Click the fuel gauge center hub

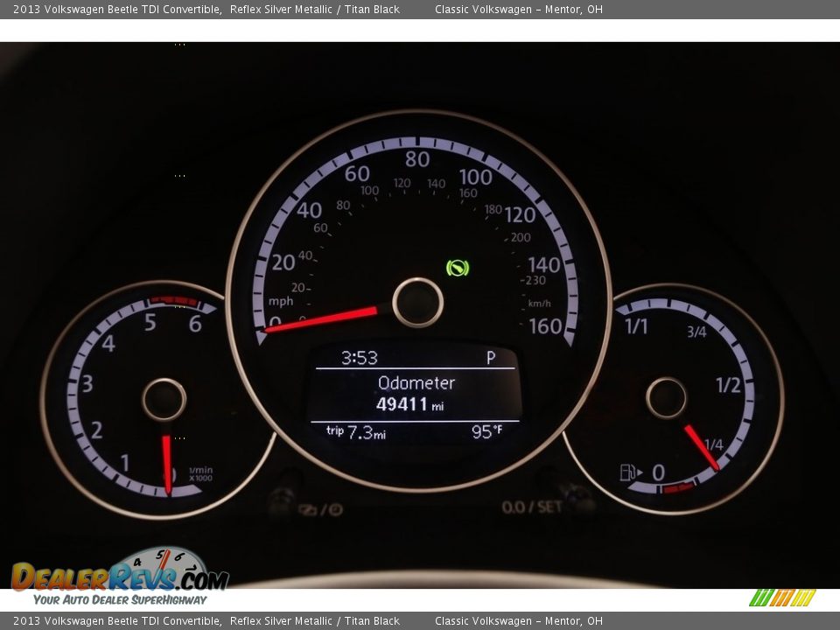pos(666,398)
